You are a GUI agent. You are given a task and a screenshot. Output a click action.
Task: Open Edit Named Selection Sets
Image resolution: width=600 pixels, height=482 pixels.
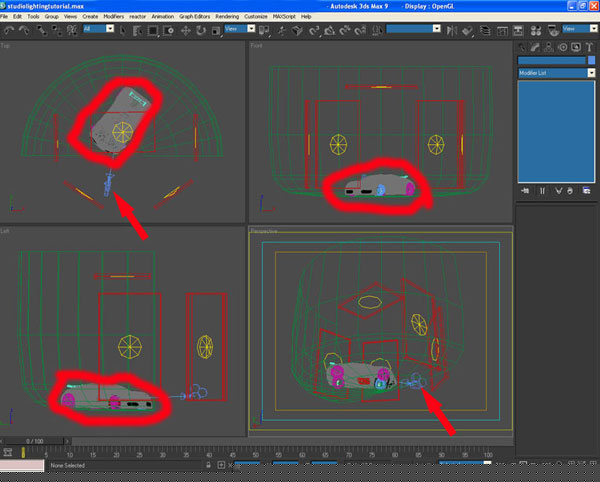(377, 30)
